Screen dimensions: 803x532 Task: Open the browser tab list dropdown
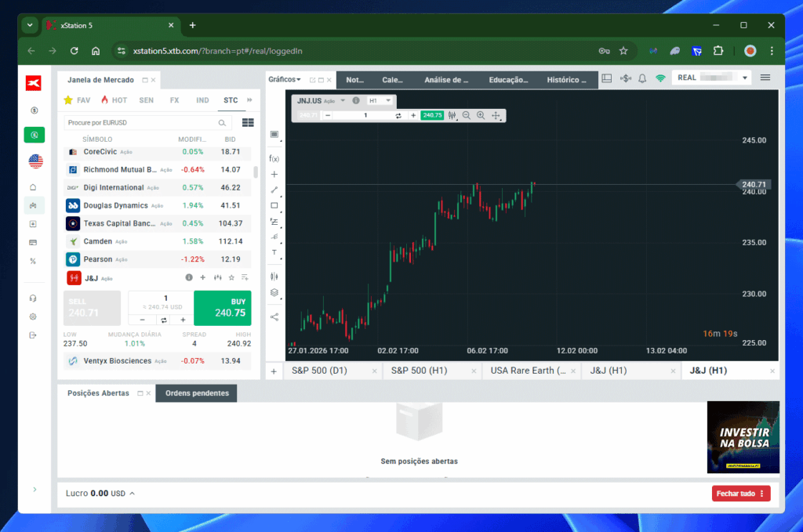pos(30,25)
